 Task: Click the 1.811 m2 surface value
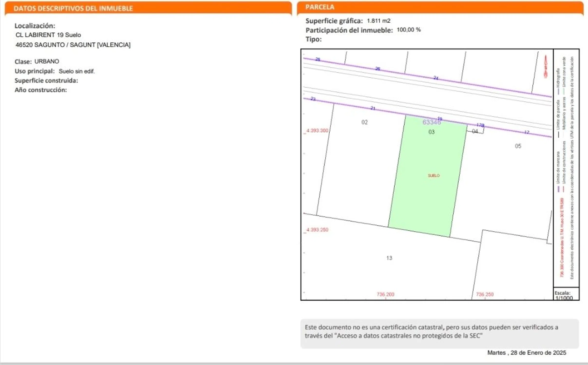coord(379,21)
